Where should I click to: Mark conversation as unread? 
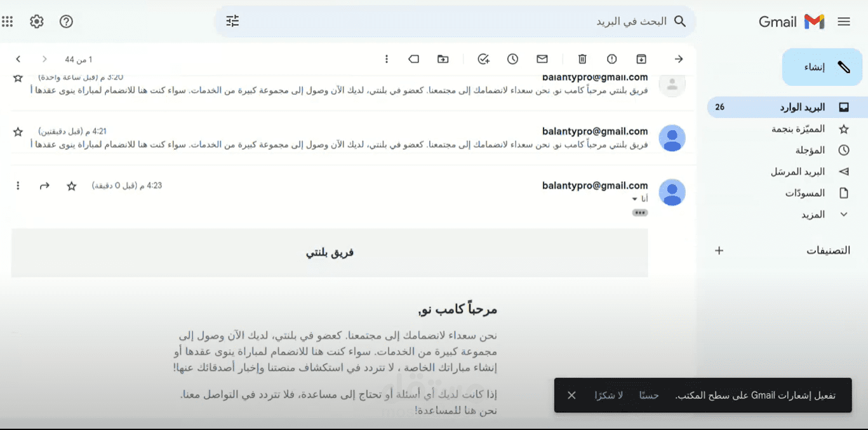[542, 59]
